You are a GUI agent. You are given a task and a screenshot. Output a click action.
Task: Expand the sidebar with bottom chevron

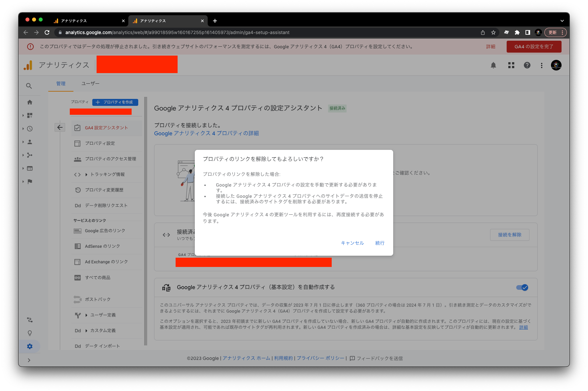pos(29,360)
